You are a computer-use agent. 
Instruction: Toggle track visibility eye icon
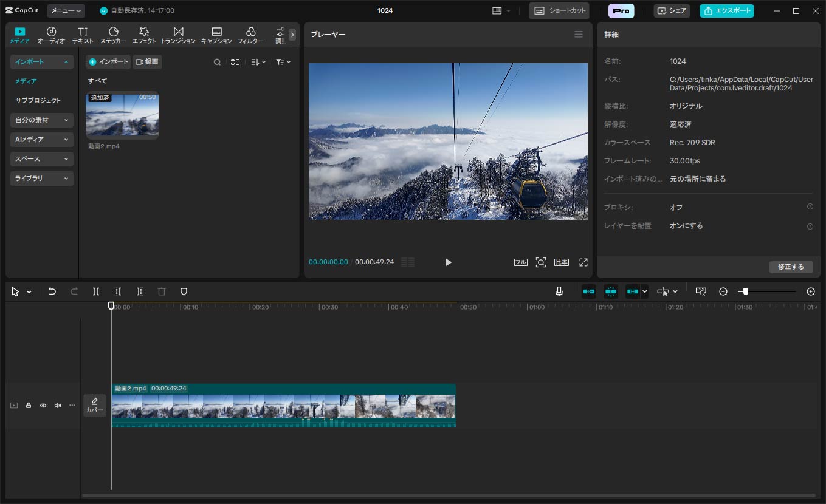[43, 406]
